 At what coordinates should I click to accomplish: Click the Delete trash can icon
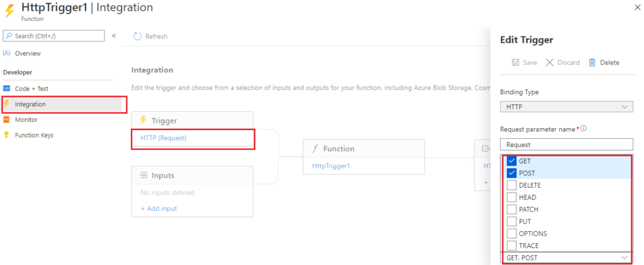click(x=592, y=62)
